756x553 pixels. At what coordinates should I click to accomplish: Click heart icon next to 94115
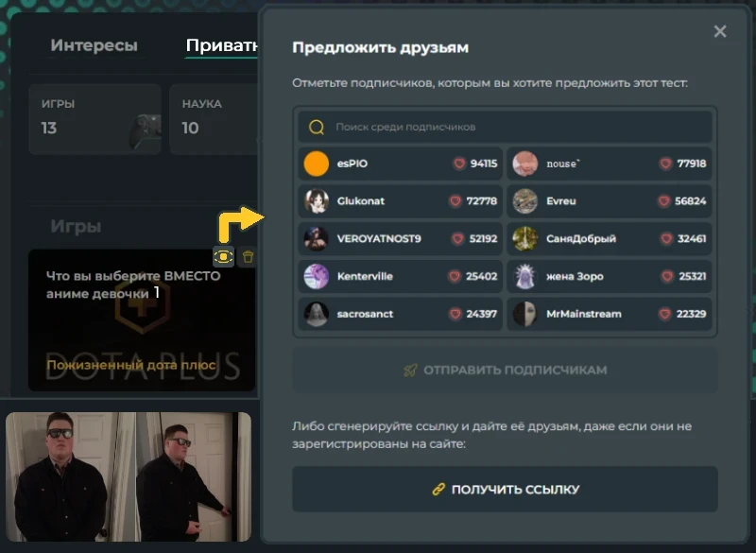click(x=459, y=164)
